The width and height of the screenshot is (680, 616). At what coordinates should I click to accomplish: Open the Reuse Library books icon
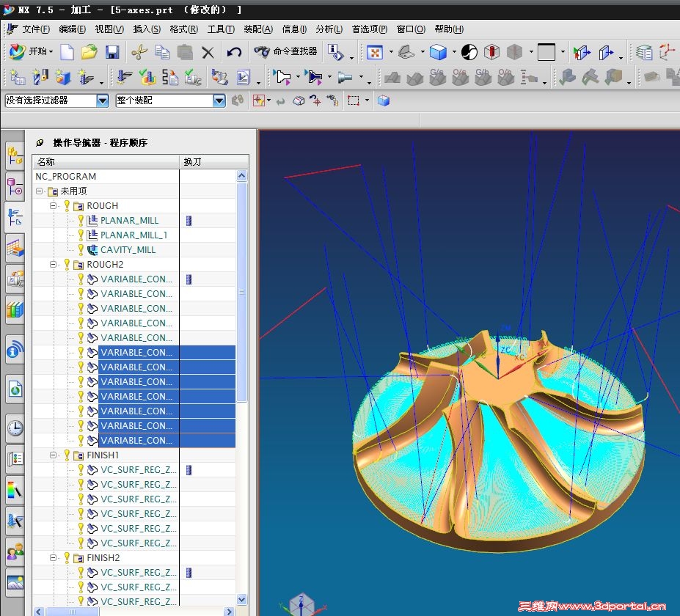(x=15, y=309)
